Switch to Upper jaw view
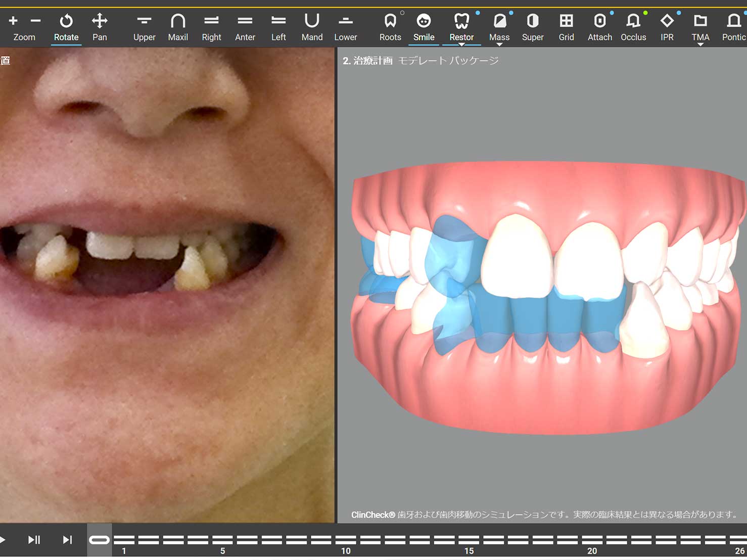Image resolution: width=747 pixels, height=560 pixels. 144,27
